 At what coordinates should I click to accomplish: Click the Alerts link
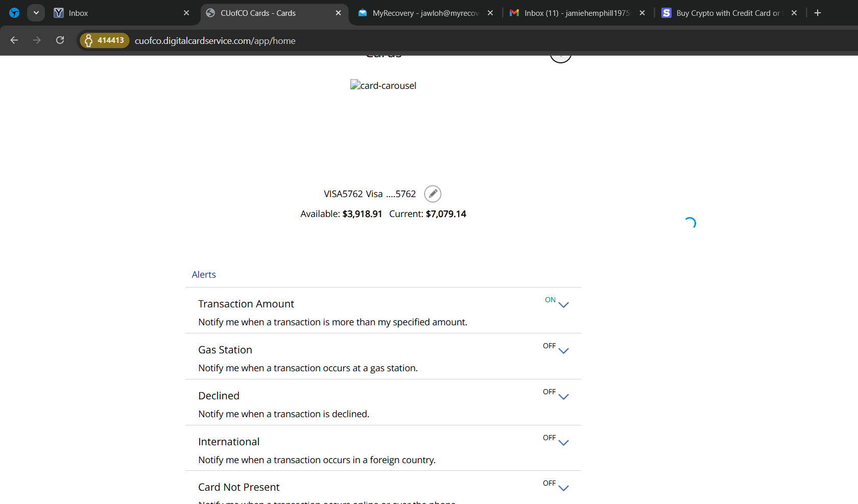[204, 275]
